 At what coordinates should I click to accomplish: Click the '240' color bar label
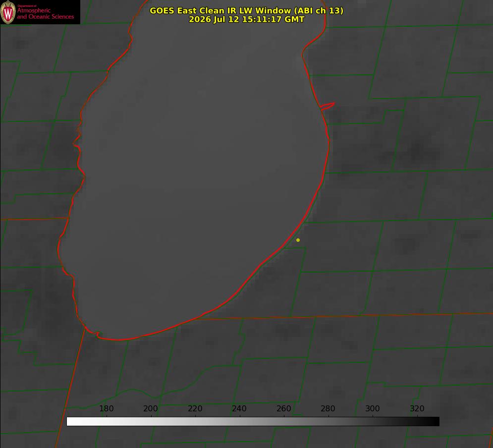239,408
